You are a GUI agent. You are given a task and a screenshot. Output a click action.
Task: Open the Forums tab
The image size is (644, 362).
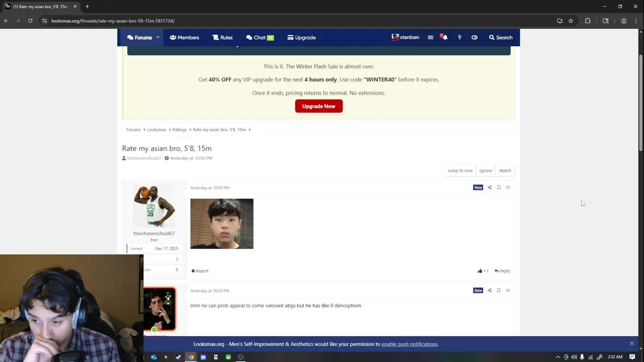tap(139, 37)
